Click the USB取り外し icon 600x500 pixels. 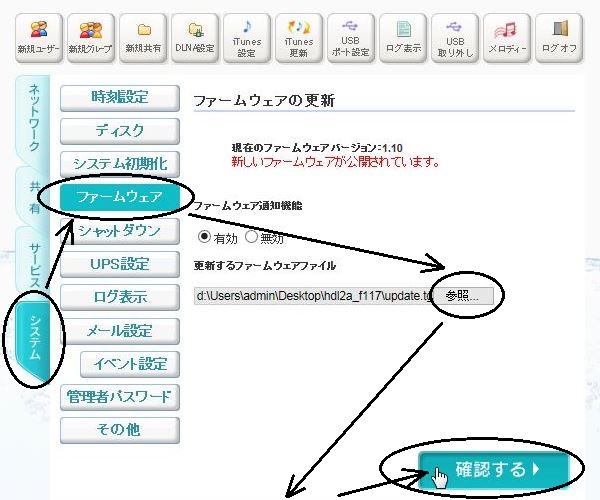pyautogui.click(x=455, y=38)
